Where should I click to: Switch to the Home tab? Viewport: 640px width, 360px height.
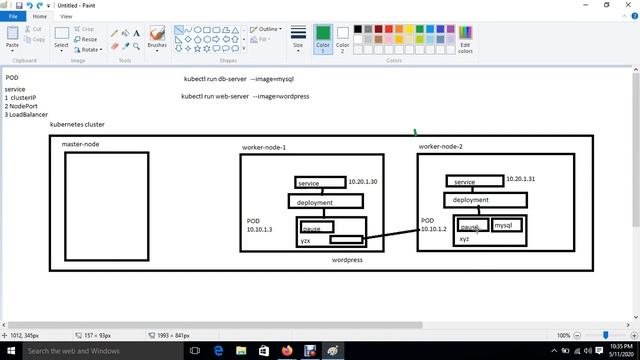[x=40, y=16]
